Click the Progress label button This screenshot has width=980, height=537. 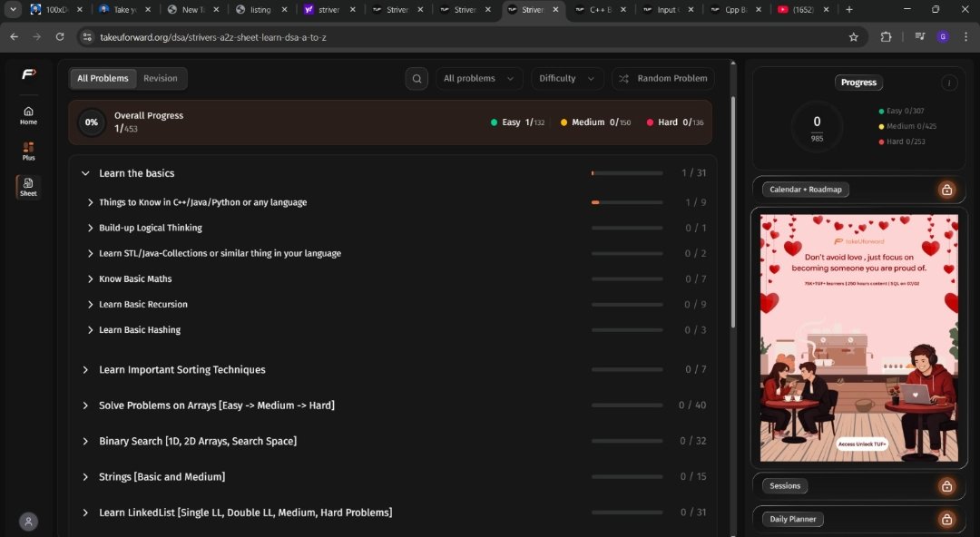pos(858,83)
